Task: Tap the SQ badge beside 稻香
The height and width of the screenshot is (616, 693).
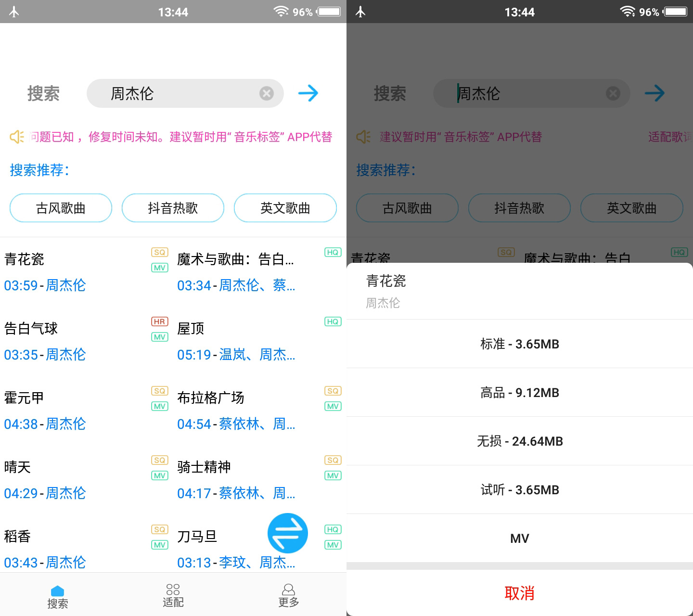Action: point(160,529)
